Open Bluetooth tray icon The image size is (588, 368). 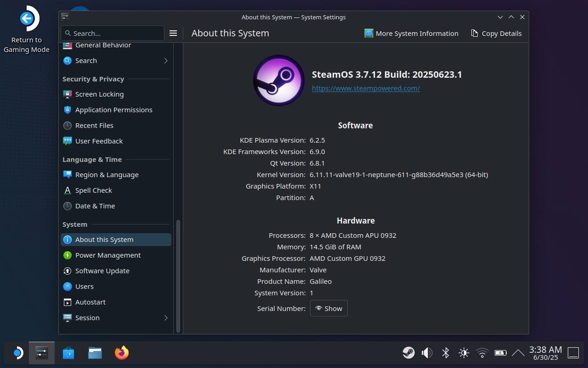pos(445,353)
